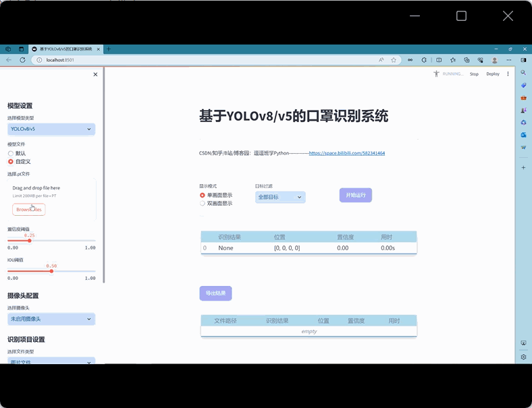The width and height of the screenshot is (532, 408).
Task: Click the 导出结果 export button
Action: (x=215, y=293)
